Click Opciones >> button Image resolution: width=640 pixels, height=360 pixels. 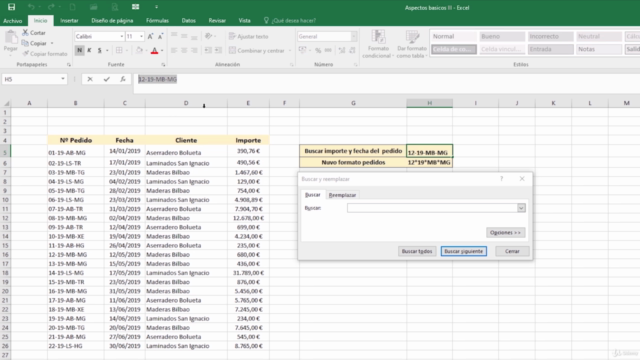click(x=505, y=232)
